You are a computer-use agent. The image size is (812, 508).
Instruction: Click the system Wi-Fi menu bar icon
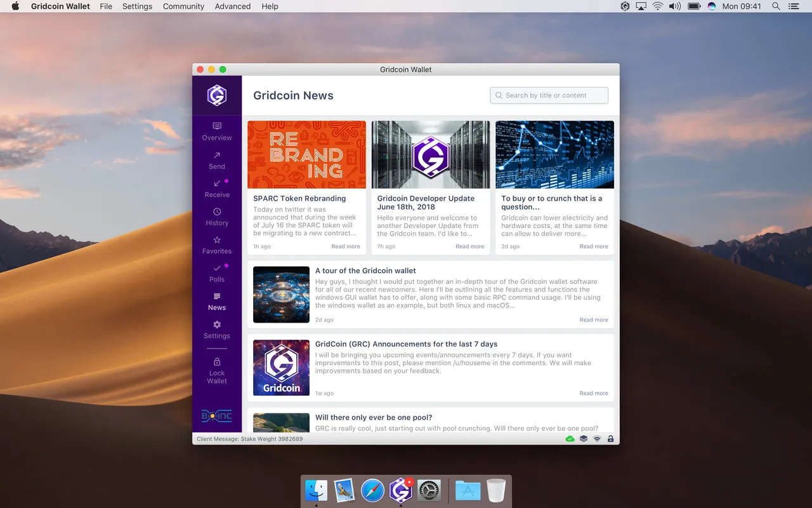tap(658, 6)
